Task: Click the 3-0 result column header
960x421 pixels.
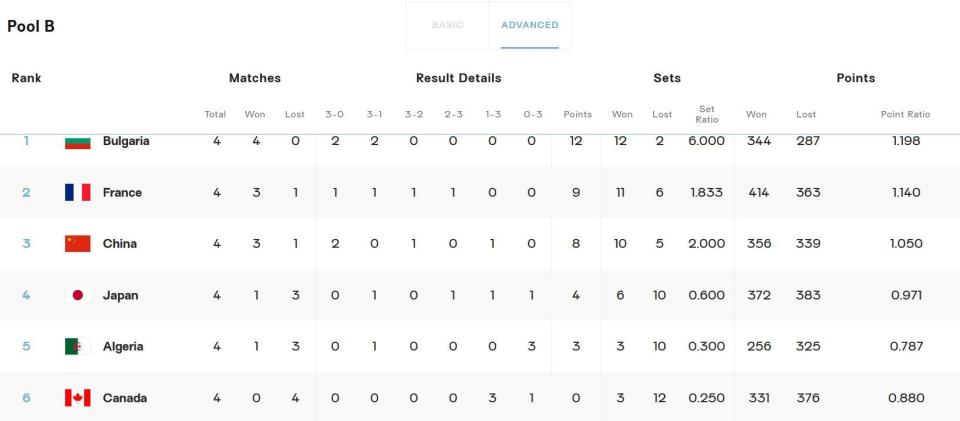Action: point(334,114)
